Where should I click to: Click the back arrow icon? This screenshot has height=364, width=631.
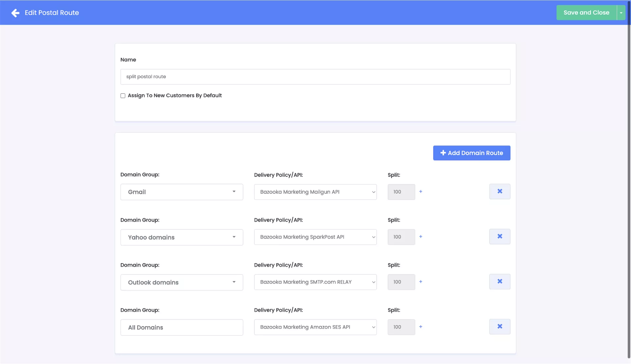pyautogui.click(x=15, y=13)
